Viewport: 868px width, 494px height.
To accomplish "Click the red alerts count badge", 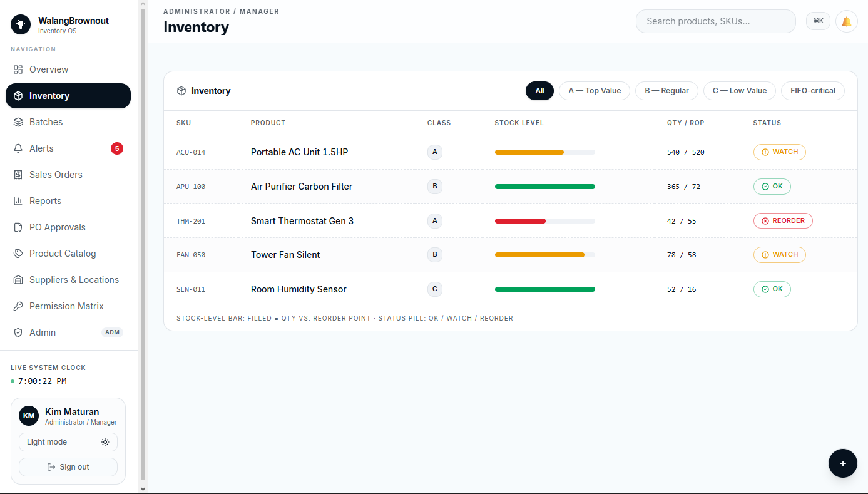I will click(x=117, y=148).
